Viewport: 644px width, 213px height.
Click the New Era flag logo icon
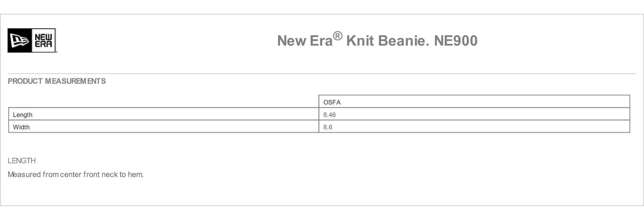pos(20,40)
